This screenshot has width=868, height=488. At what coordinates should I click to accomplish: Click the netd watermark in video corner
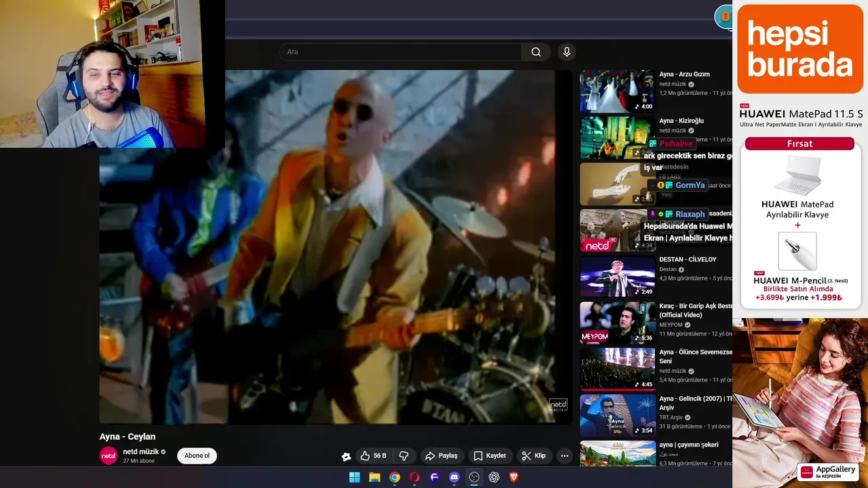click(x=558, y=405)
